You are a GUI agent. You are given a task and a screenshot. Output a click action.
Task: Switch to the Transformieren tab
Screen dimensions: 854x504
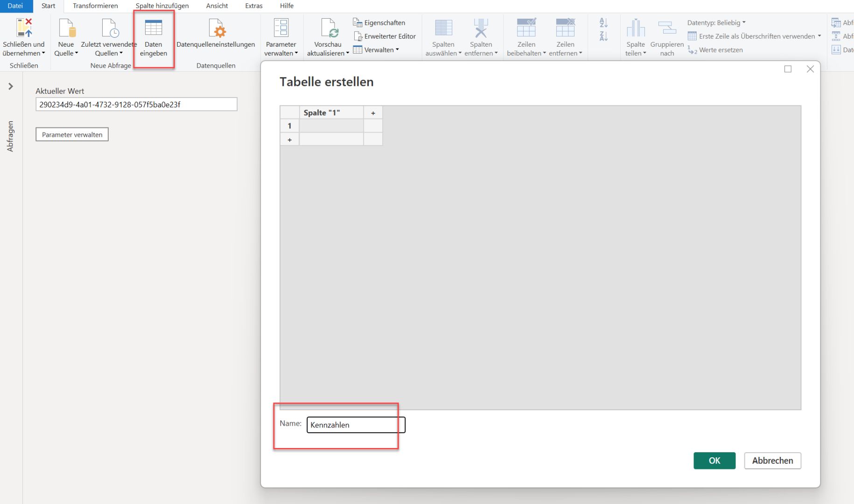[x=95, y=6]
